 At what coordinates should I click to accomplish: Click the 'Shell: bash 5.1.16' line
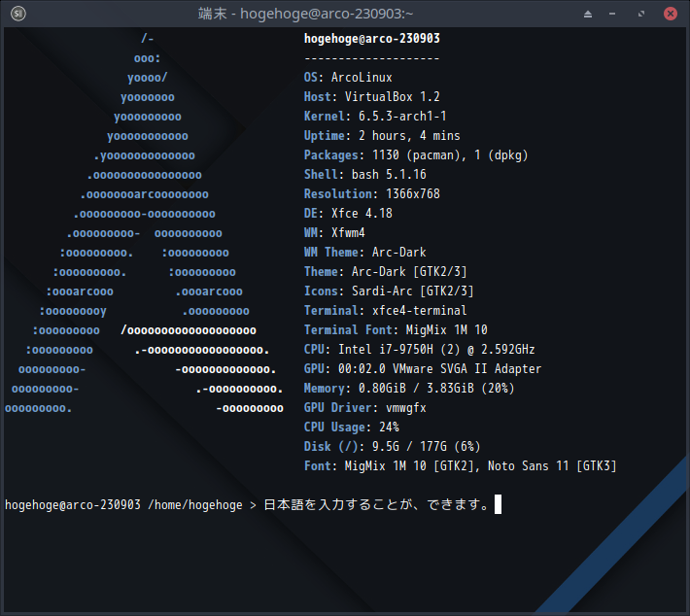364,174
